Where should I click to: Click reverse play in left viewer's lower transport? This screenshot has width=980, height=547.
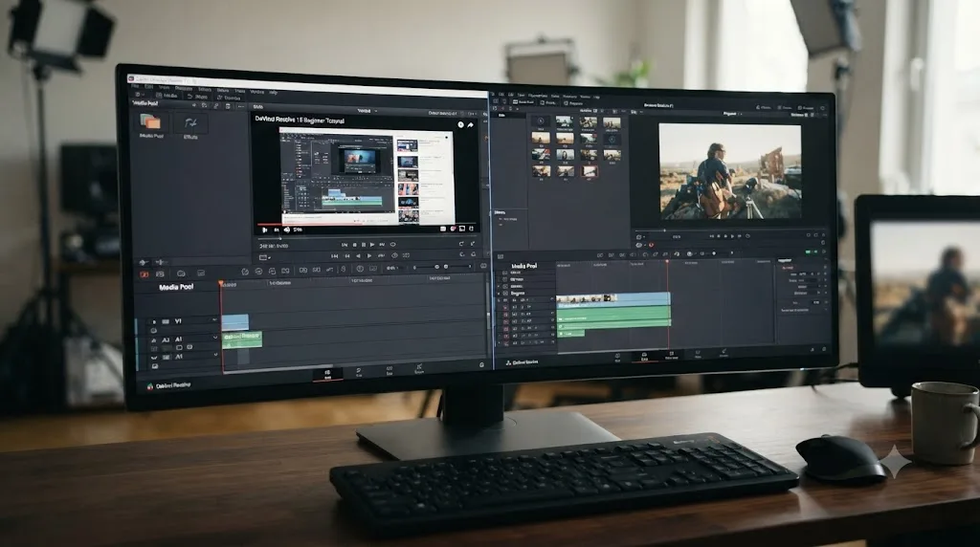click(358, 255)
